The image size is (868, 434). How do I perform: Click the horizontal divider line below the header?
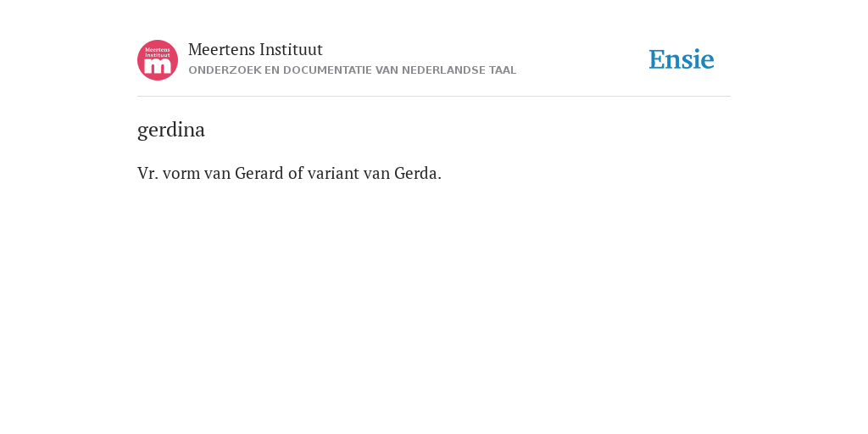pyautogui.click(x=434, y=97)
